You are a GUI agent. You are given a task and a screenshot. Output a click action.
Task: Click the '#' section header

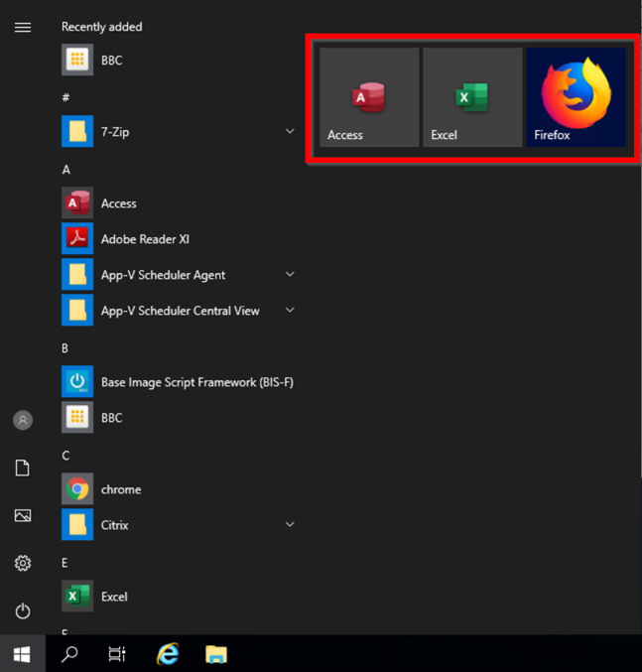(65, 97)
